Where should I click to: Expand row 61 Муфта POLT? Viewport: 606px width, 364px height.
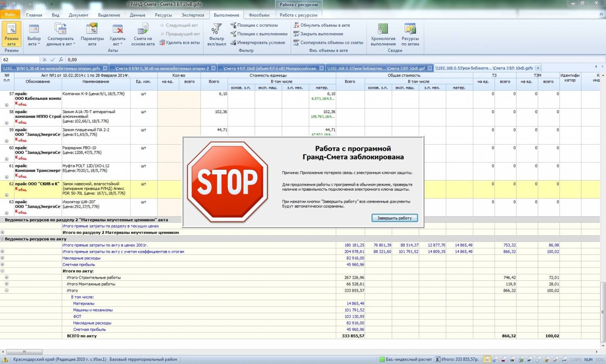tap(6, 177)
